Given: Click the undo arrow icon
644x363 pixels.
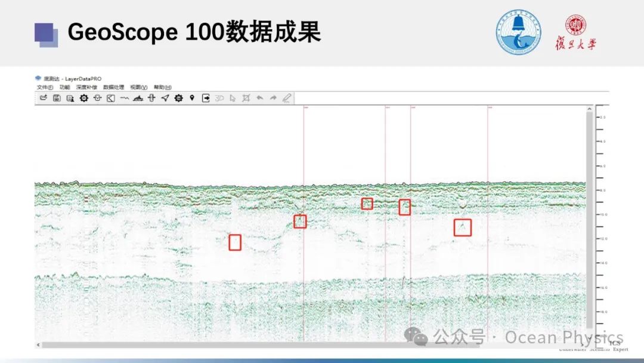Looking at the screenshot, I should [260, 99].
